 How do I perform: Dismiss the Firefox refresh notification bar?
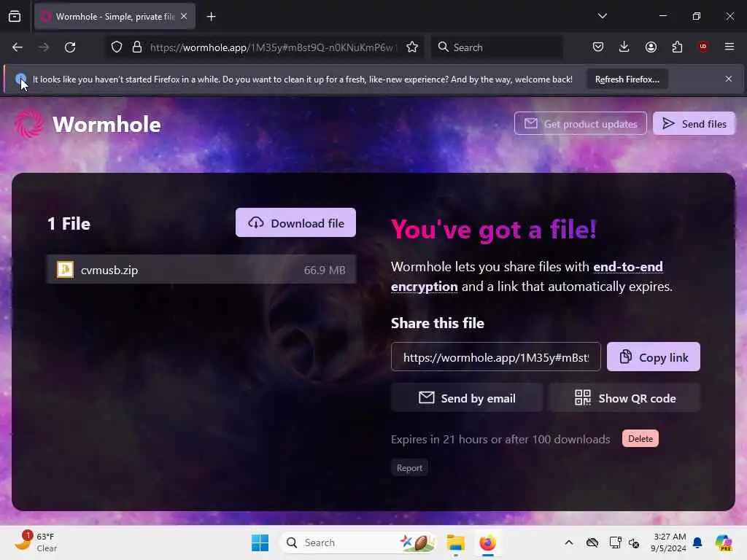[x=729, y=79]
